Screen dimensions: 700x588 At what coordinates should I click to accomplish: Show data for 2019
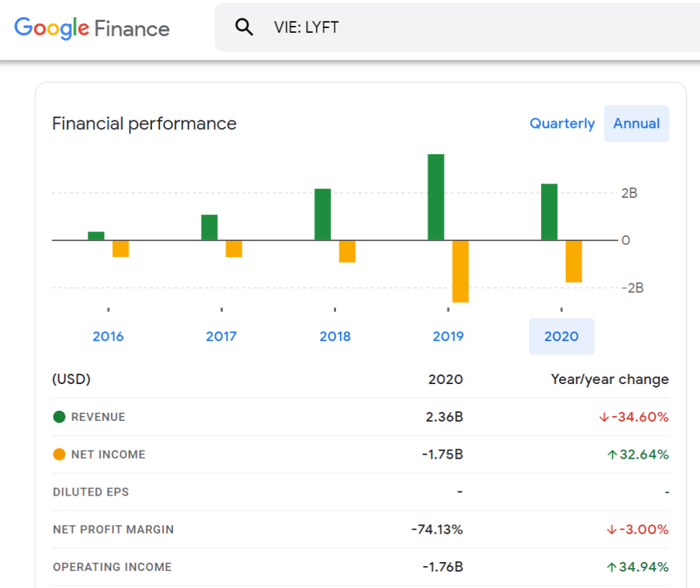pos(448,336)
